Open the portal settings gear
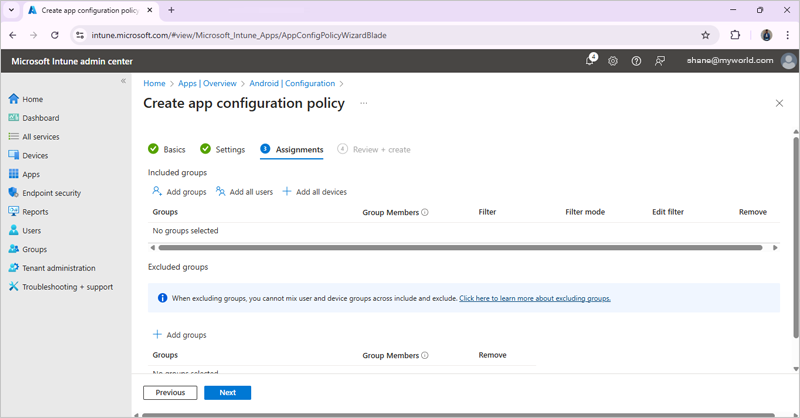Viewport: 800px width, 418px height. tap(613, 61)
